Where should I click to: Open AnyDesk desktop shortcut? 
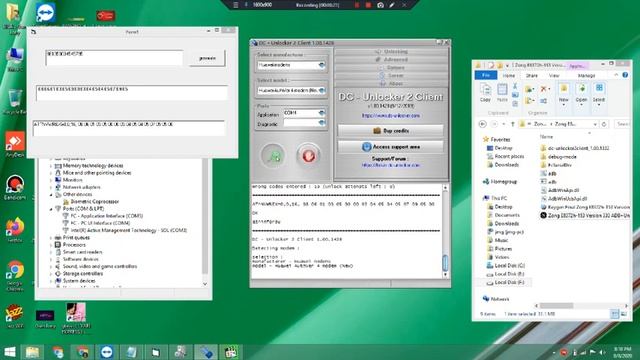(x=15, y=144)
